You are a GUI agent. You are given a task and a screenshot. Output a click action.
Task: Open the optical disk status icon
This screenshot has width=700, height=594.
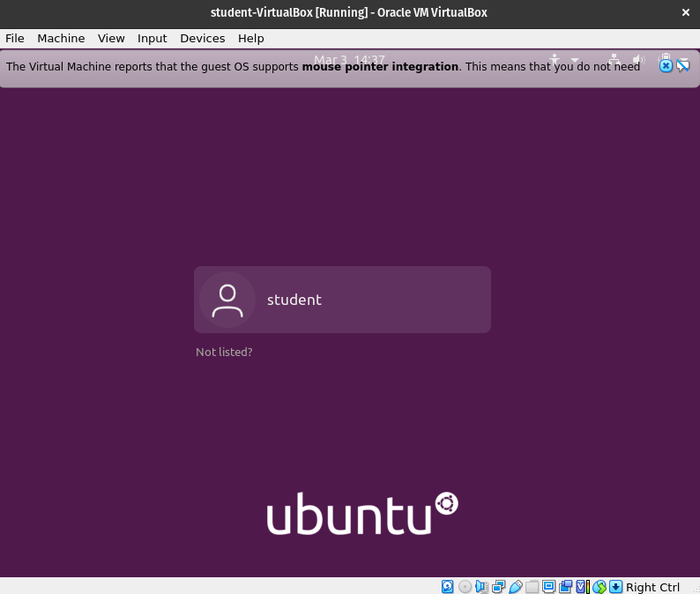(465, 587)
